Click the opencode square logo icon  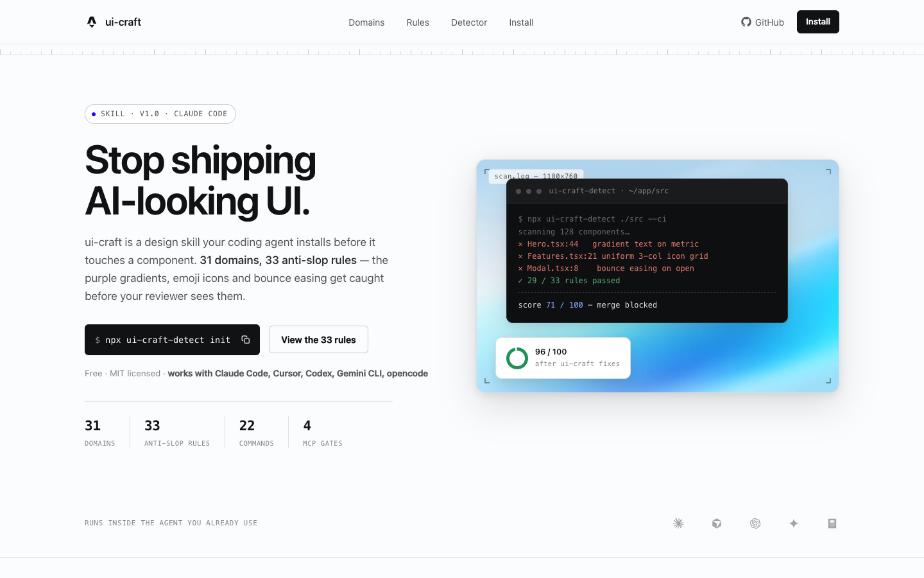[832, 523]
